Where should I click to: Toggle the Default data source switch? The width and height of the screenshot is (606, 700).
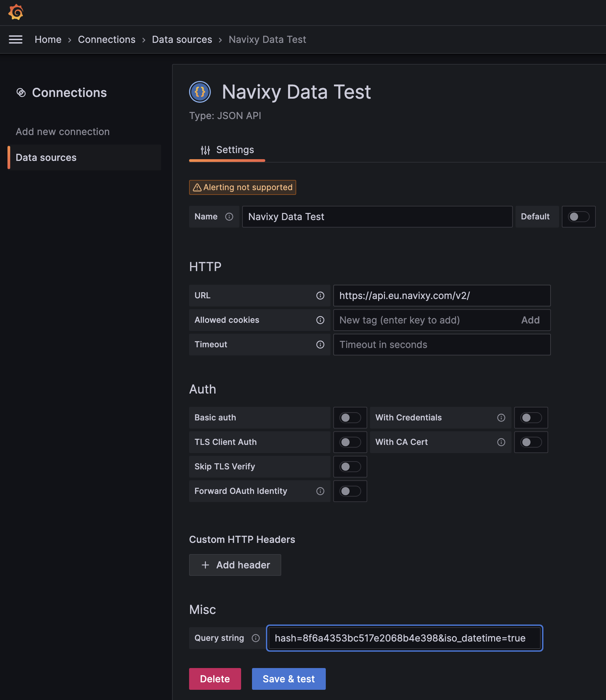coord(579,217)
